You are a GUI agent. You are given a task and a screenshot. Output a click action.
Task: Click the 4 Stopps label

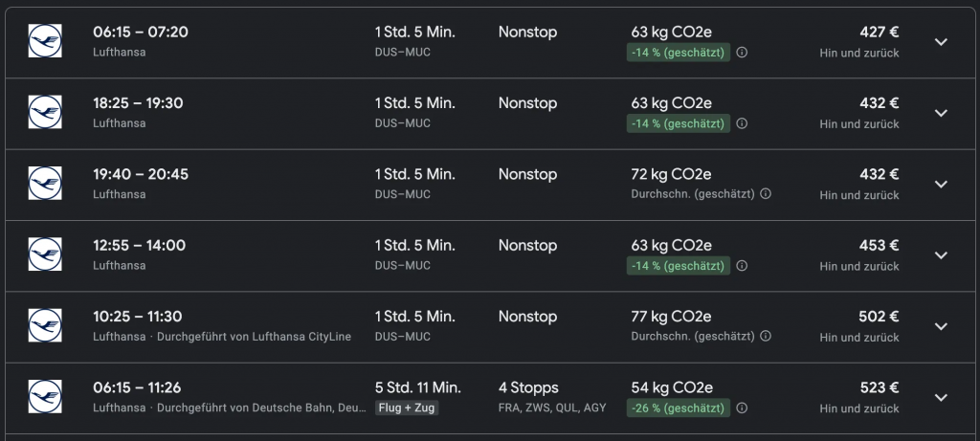click(x=528, y=387)
